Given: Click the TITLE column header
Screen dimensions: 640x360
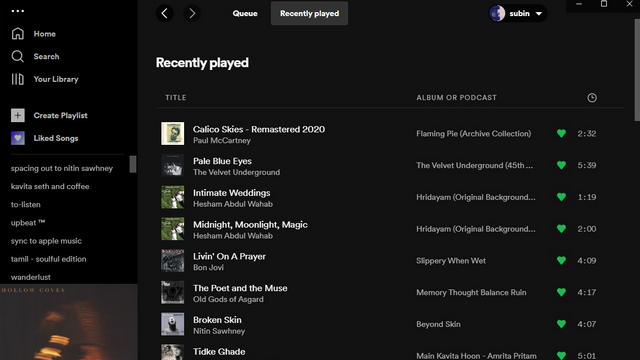Looking at the screenshot, I should tap(176, 98).
